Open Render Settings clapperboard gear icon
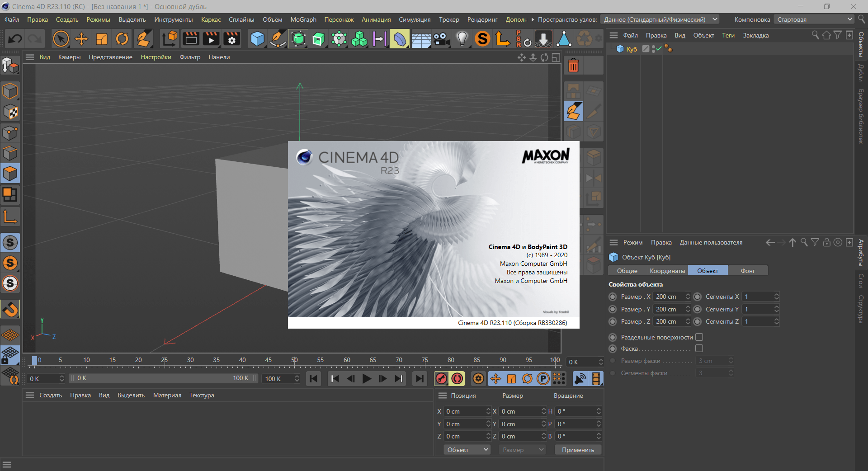 pyautogui.click(x=232, y=39)
